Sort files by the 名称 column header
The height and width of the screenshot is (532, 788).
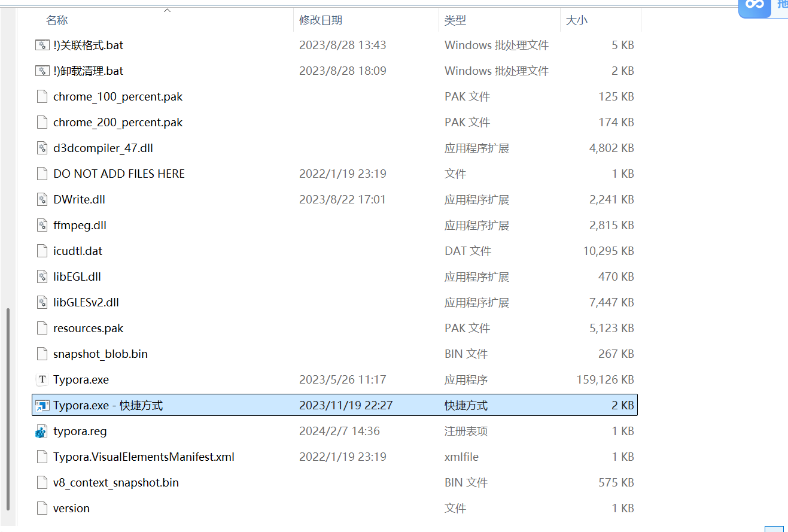[57, 20]
